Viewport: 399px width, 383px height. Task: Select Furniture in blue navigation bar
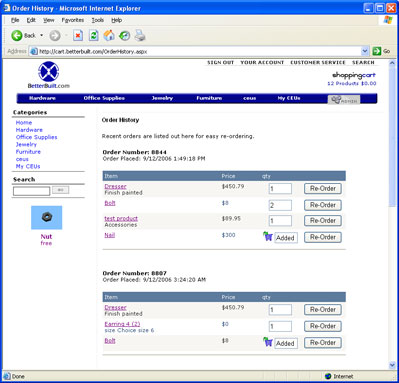point(209,98)
